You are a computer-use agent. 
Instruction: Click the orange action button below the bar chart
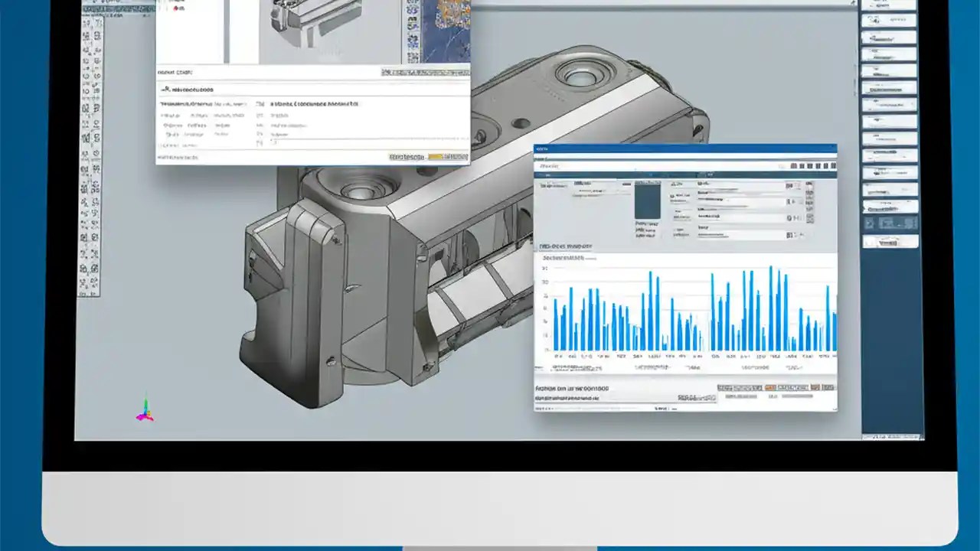[x=772, y=386]
